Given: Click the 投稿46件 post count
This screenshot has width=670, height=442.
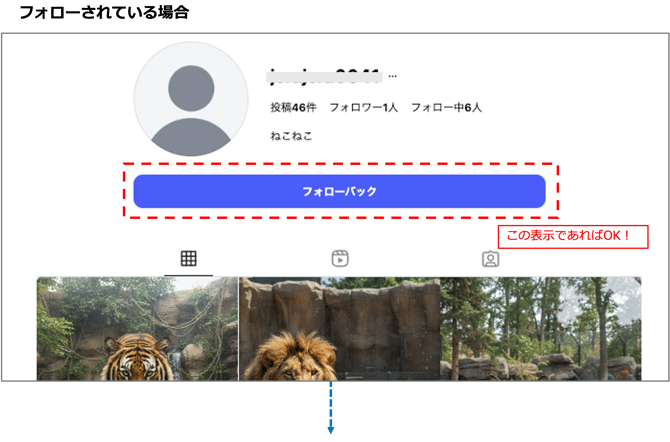Looking at the screenshot, I should click(293, 107).
